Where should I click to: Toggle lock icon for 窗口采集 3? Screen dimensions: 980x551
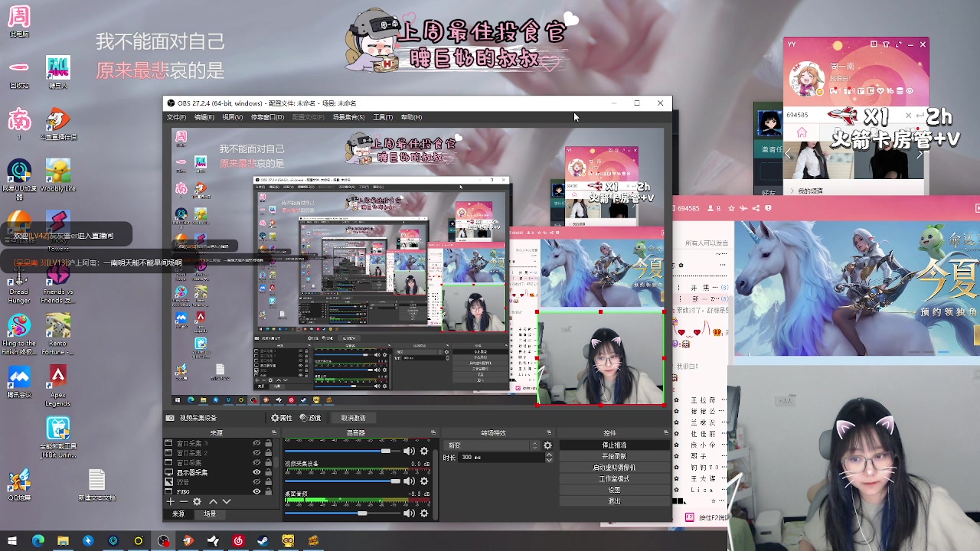pyautogui.click(x=268, y=443)
